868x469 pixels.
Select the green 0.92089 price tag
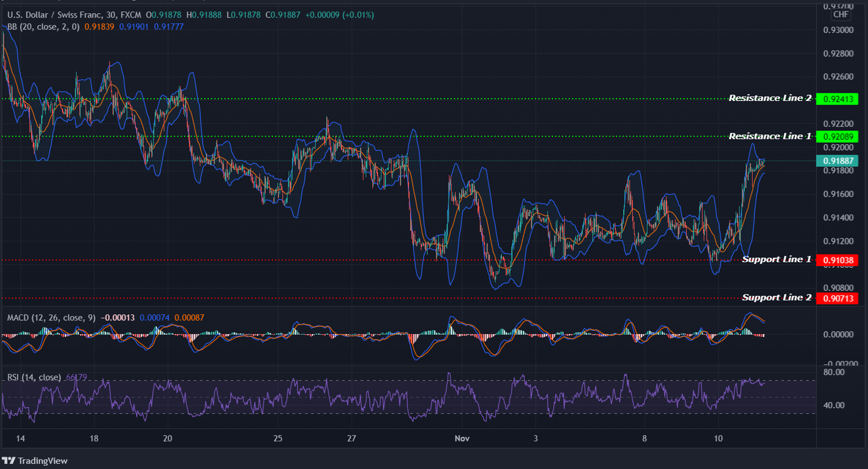click(x=837, y=137)
